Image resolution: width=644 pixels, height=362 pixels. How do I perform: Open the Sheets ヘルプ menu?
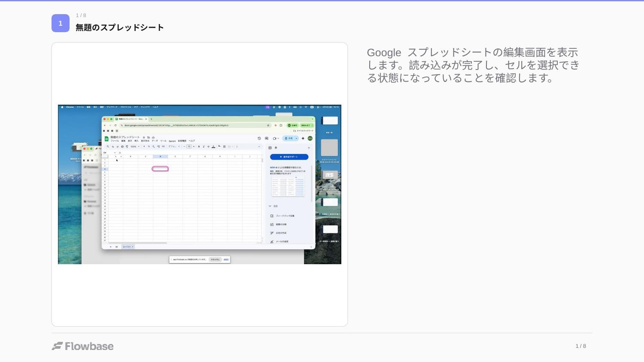(x=192, y=141)
